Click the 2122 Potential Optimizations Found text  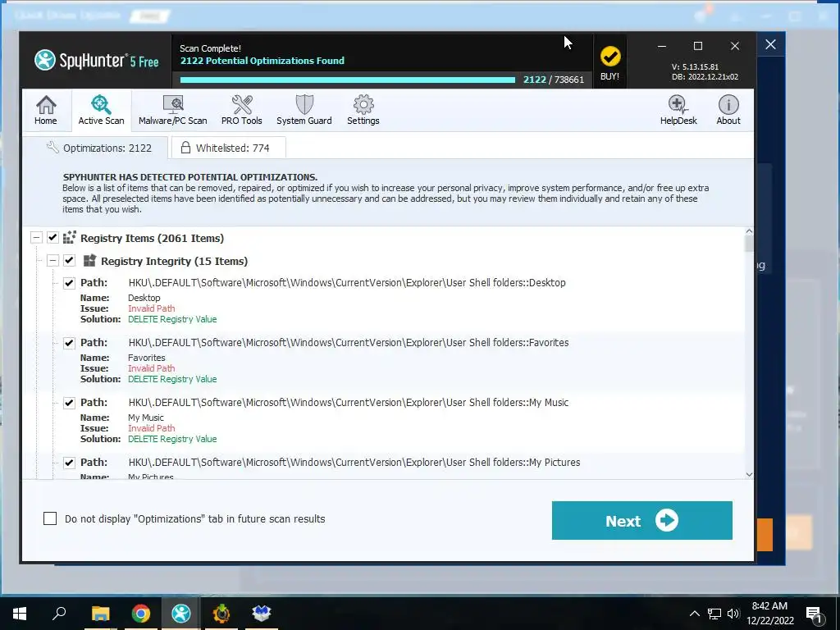point(262,61)
